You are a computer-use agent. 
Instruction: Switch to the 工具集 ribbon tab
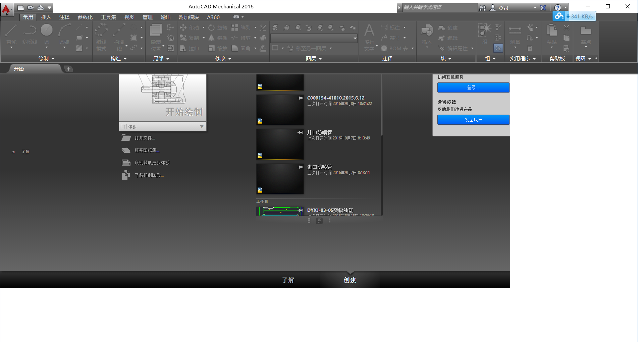(109, 17)
